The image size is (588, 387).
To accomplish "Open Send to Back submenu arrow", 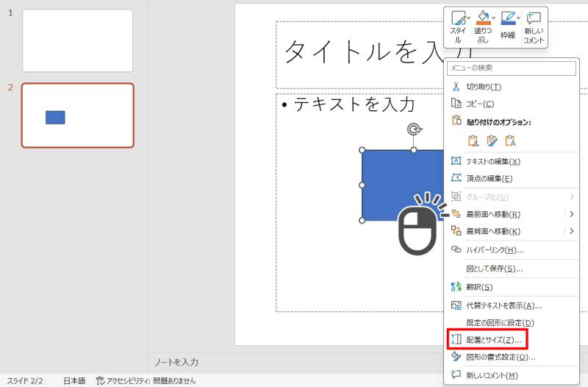I will coord(572,231).
